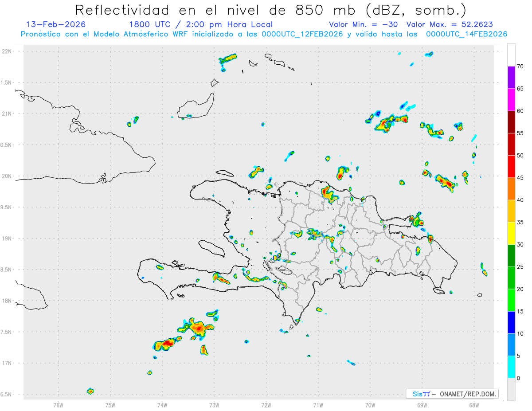Click the longitude axis label "71W"
Image resolution: width=532 pixels, height=411 pixels.
click(x=318, y=405)
